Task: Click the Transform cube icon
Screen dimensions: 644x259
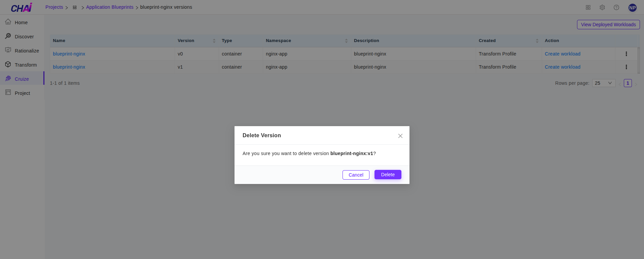Action: pos(8,65)
